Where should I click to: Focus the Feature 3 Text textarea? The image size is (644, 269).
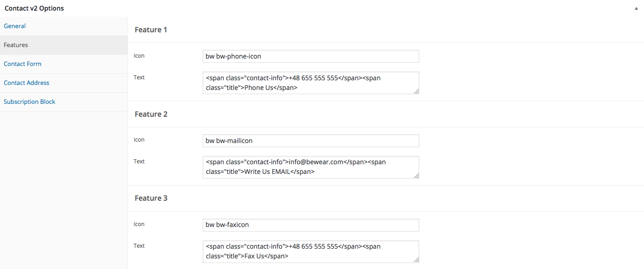(311, 251)
